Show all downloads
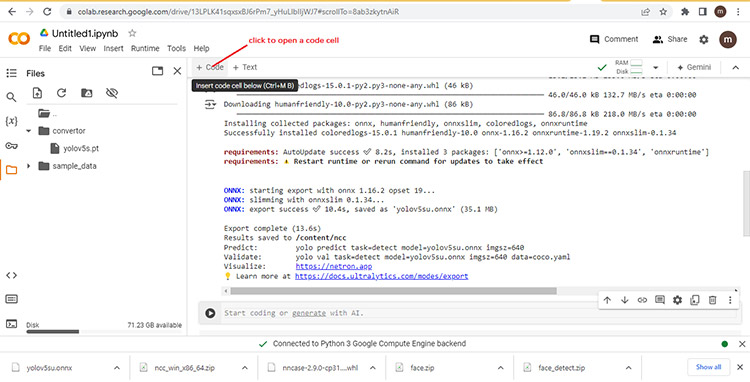Viewport: 750px width, 382px height. [708, 367]
